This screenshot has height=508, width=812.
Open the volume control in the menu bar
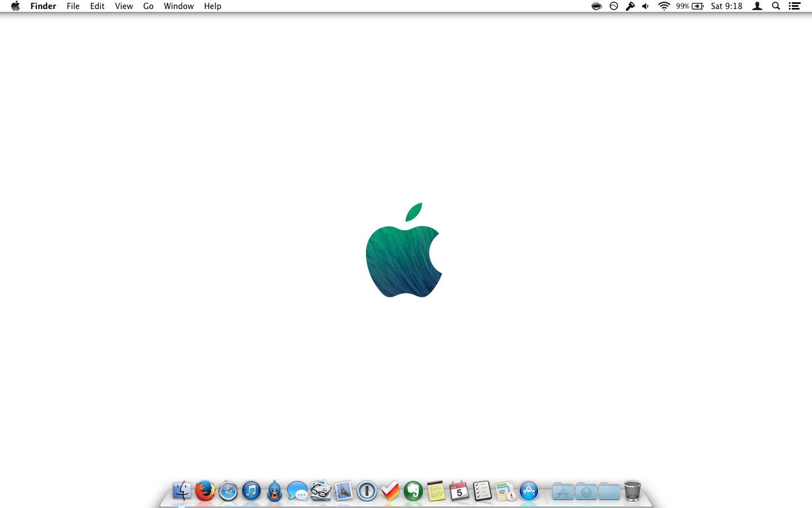646,6
